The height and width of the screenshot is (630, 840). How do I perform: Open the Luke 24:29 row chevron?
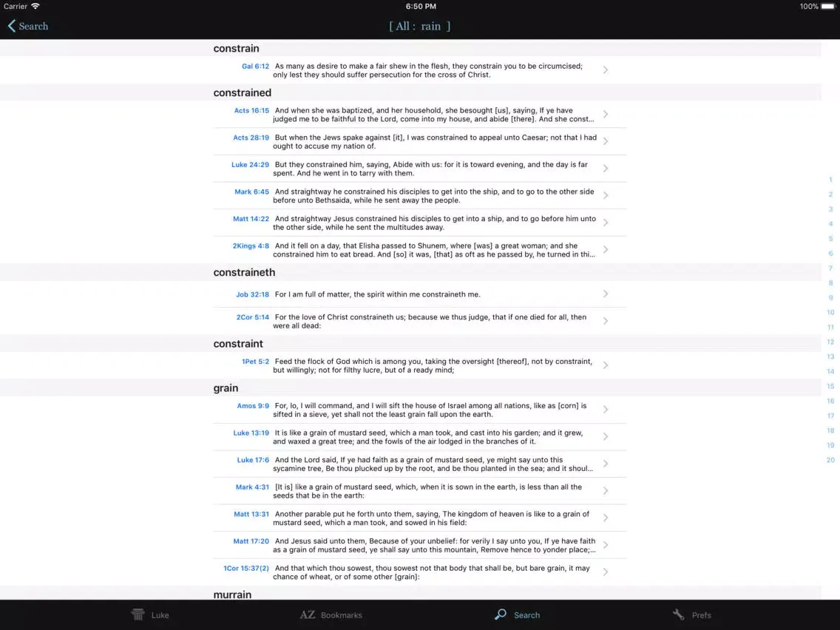606,169
